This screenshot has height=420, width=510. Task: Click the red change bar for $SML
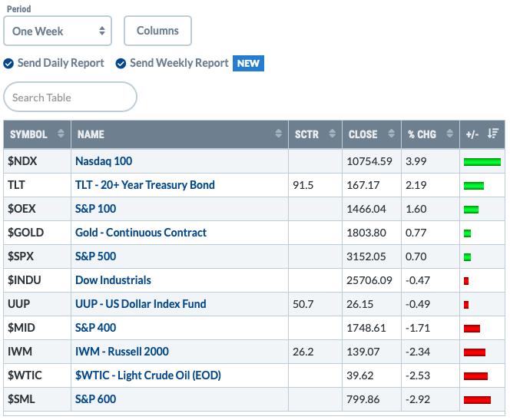click(477, 400)
